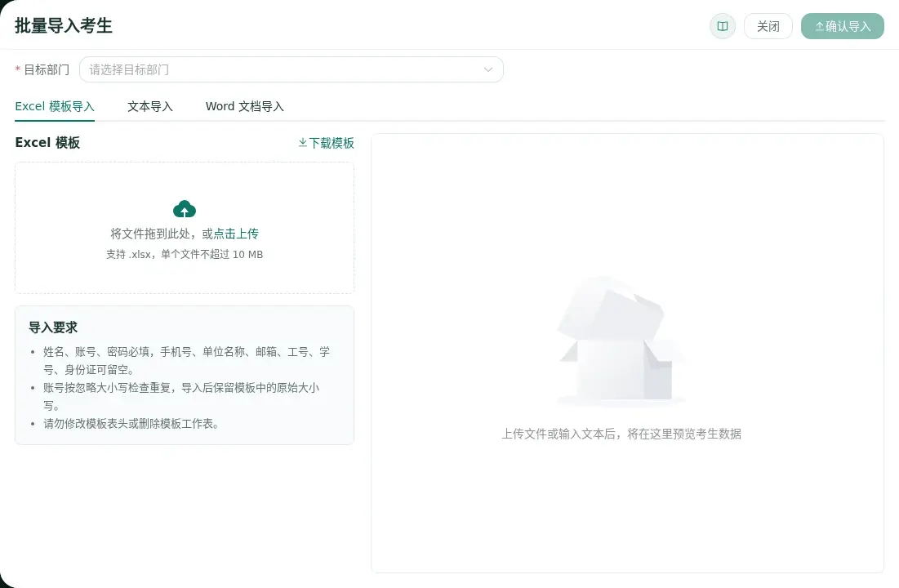Click the 目标部门 field label

click(46, 69)
